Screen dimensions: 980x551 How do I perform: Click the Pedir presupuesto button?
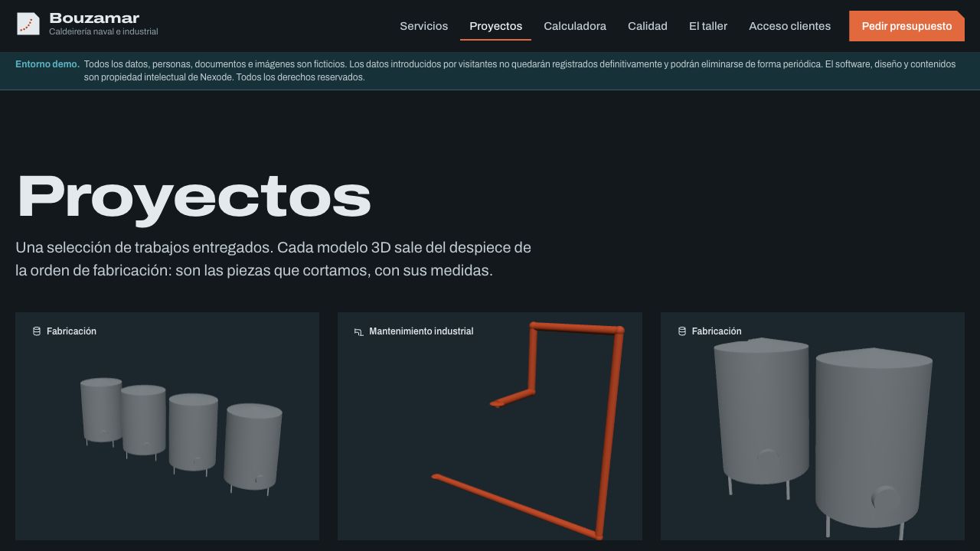click(x=907, y=26)
